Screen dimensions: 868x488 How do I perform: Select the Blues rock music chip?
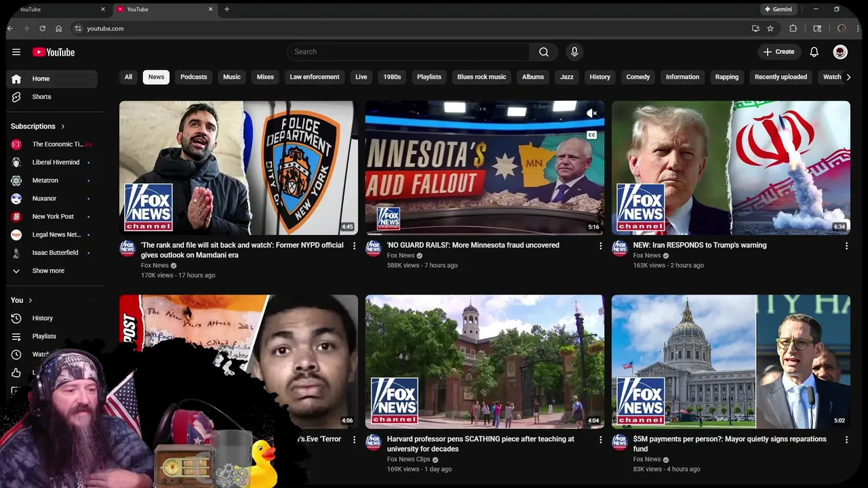tap(481, 77)
